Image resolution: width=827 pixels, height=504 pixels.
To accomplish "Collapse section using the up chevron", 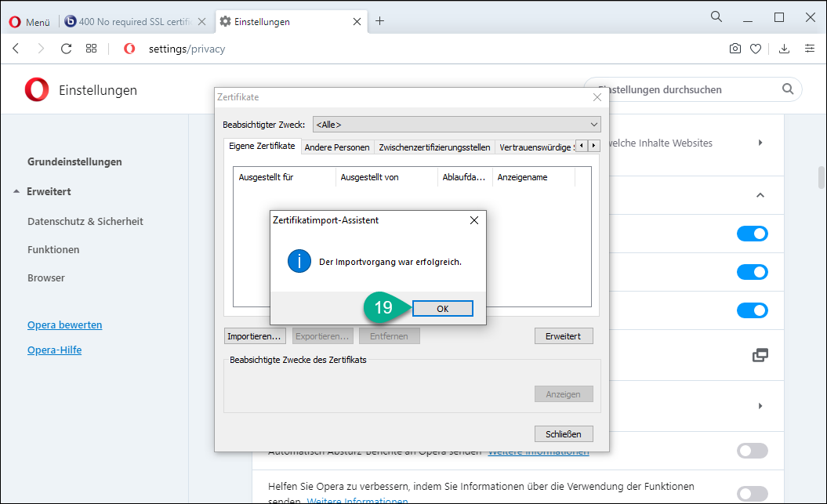I will tap(759, 195).
